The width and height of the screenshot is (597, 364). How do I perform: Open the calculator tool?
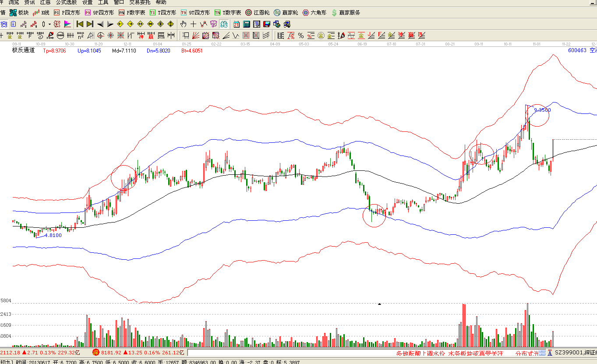pyautogui.click(x=247, y=24)
